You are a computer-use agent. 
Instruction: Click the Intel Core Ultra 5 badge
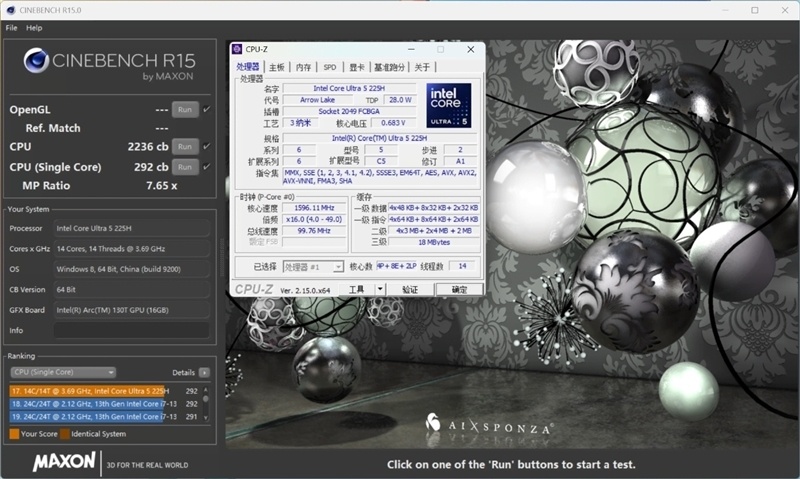tap(450, 107)
